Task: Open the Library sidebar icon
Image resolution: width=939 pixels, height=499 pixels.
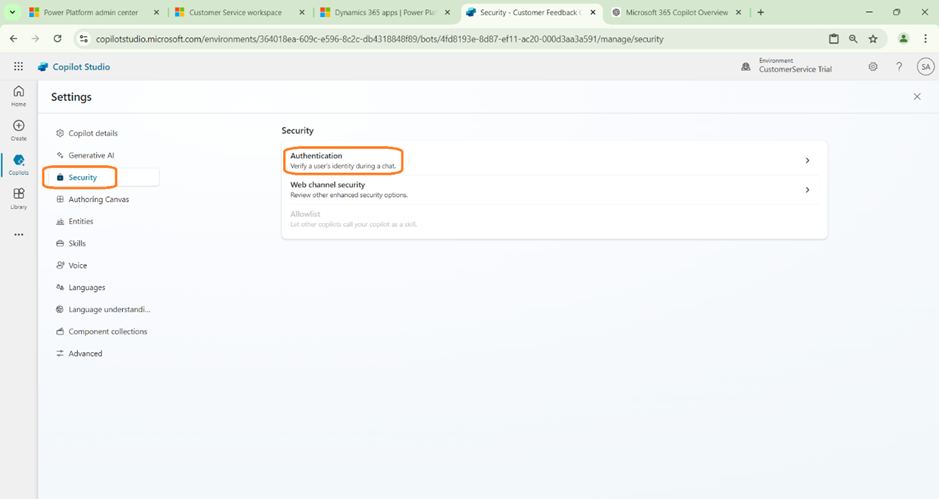Action: (x=18, y=197)
